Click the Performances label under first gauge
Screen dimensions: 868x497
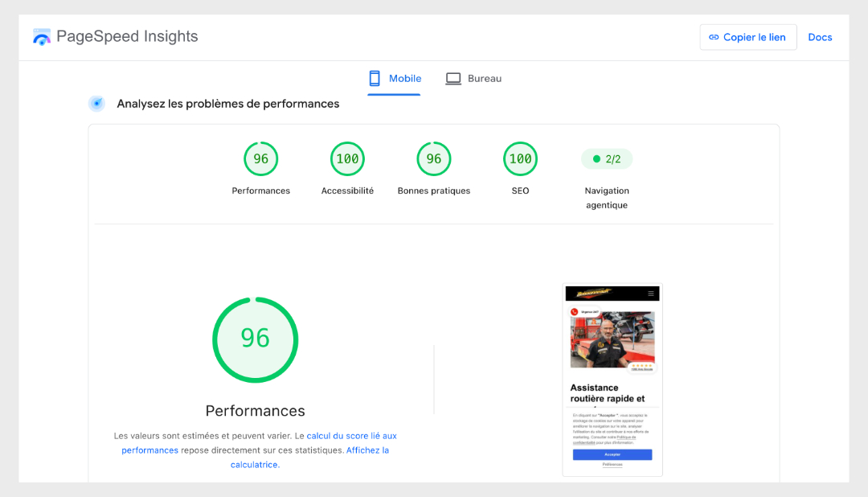pos(260,191)
